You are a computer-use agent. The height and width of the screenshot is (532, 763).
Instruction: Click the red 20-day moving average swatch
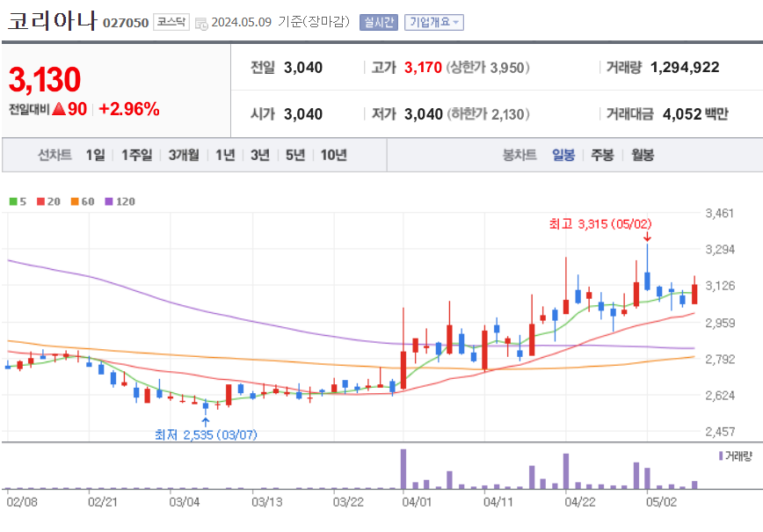[x=40, y=201]
